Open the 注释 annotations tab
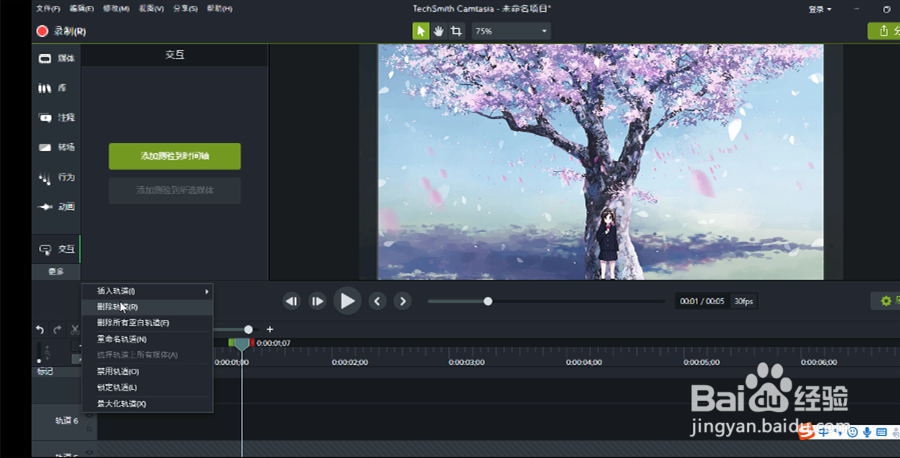Viewport: 900px width, 458px height. pyautogui.click(x=57, y=118)
